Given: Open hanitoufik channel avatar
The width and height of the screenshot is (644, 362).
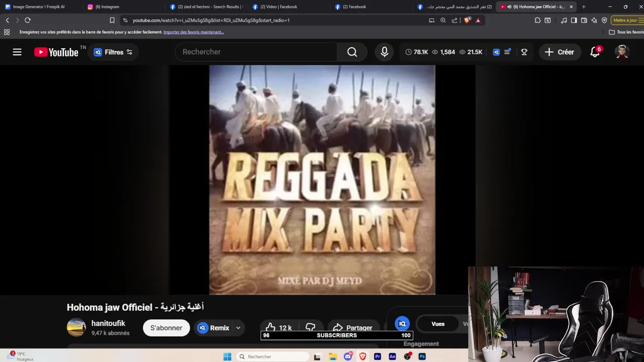Looking at the screenshot, I should pos(76,327).
